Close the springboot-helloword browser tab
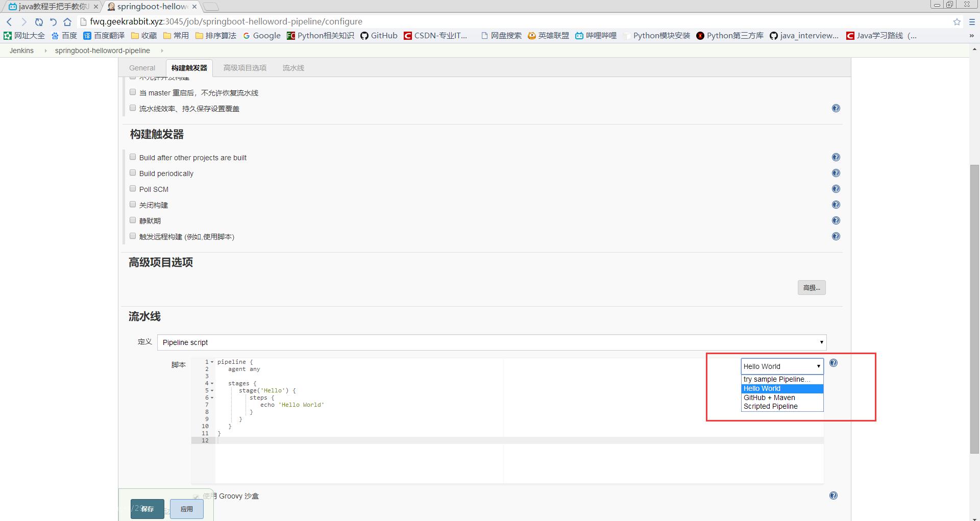Screen dimensions: 980x521 pyautogui.click(x=194, y=7)
